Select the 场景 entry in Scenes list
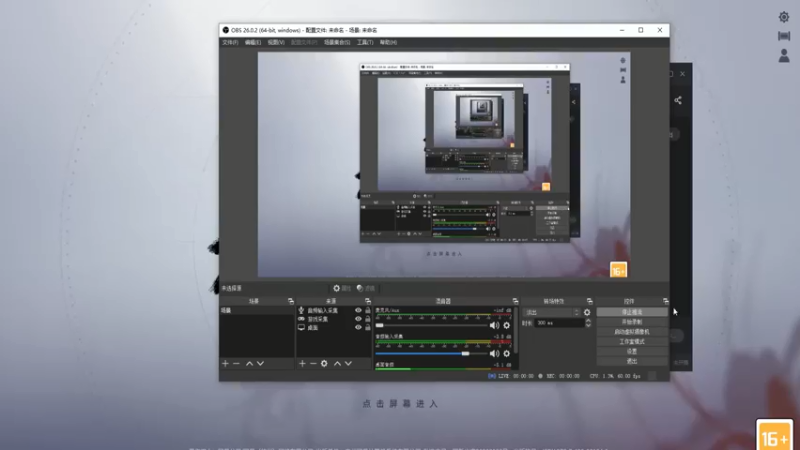Viewport: 800px width, 450px height. [257, 310]
